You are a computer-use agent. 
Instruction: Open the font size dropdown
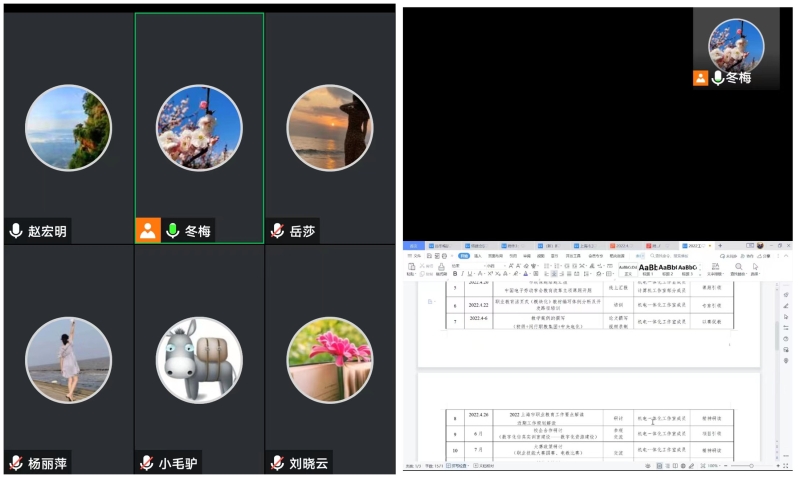click(x=496, y=265)
